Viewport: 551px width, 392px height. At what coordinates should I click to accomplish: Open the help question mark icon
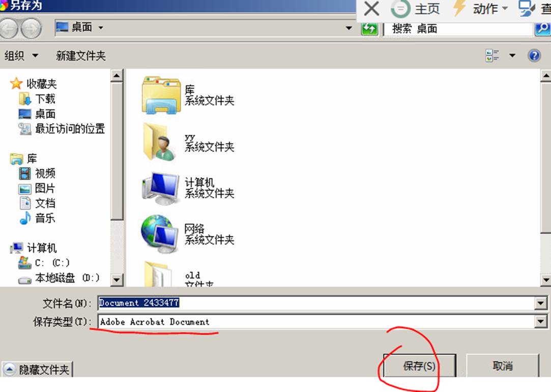click(x=534, y=55)
